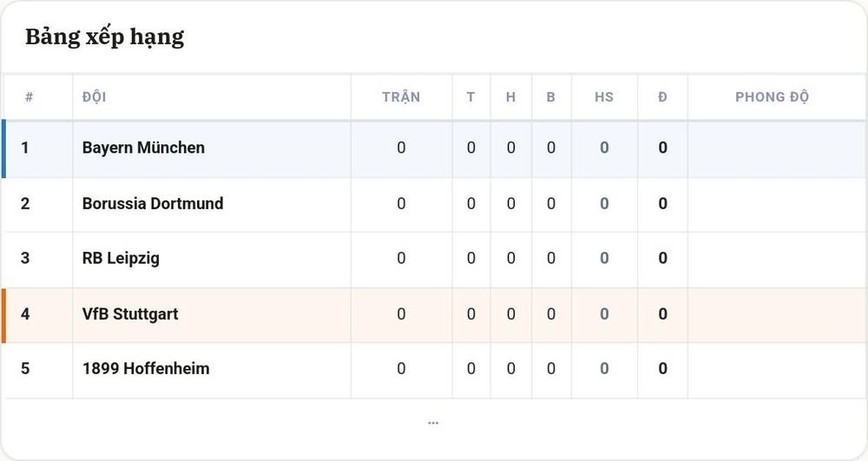Select the 1899 Hoffenheim team name
Screen dimensions: 868x461
146,369
